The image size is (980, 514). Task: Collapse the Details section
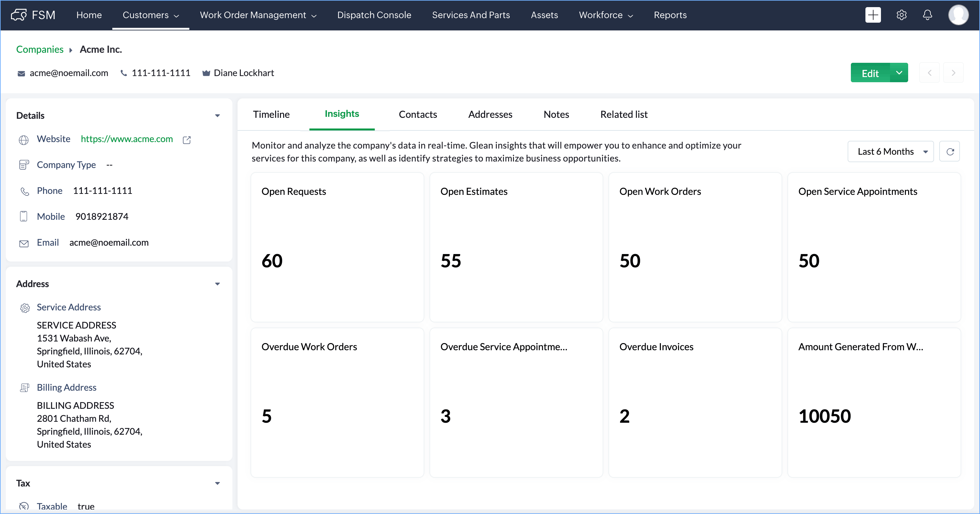coord(217,115)
